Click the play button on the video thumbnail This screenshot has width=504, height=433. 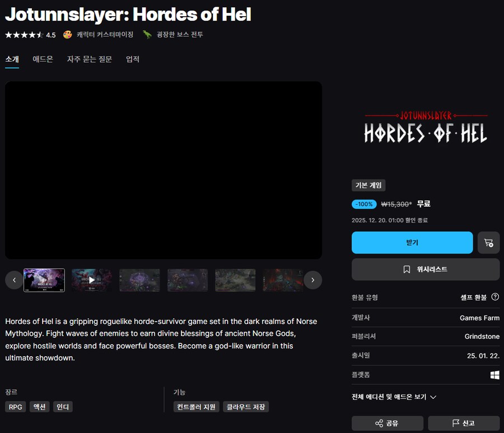[91, 280]
